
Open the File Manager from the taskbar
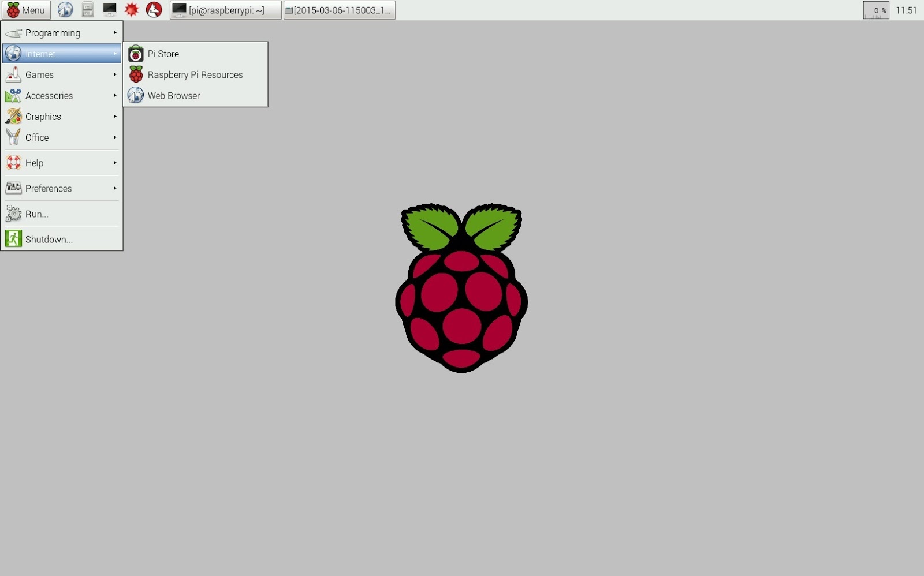(x=87, y=9)
